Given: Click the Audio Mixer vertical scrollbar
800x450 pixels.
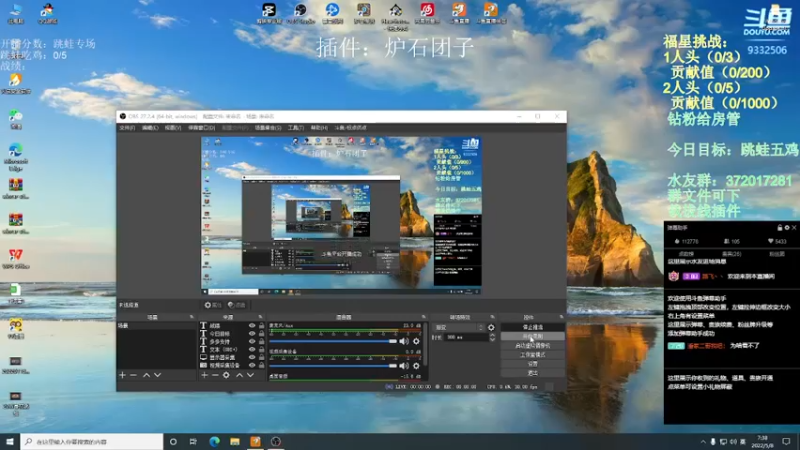Looking at the screenshot, I should pos(425,344).
